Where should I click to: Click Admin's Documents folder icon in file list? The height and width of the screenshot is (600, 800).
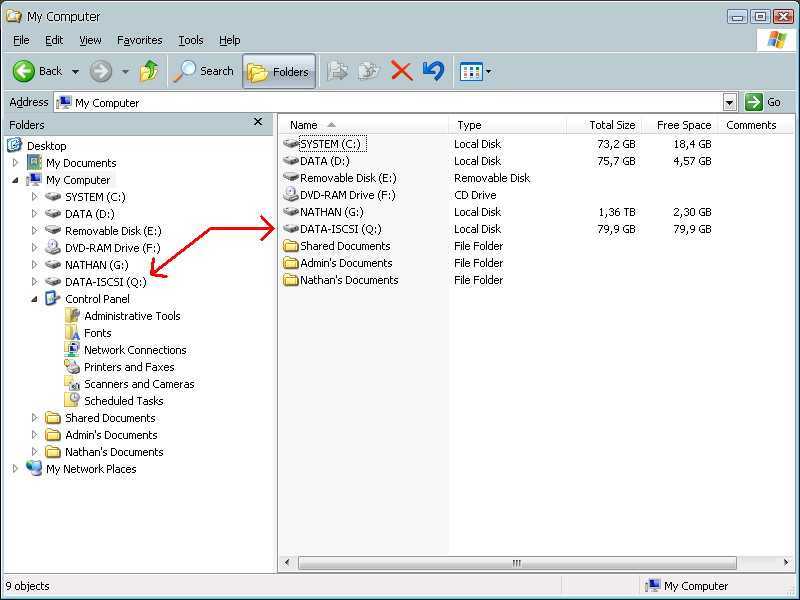[291, 263]
